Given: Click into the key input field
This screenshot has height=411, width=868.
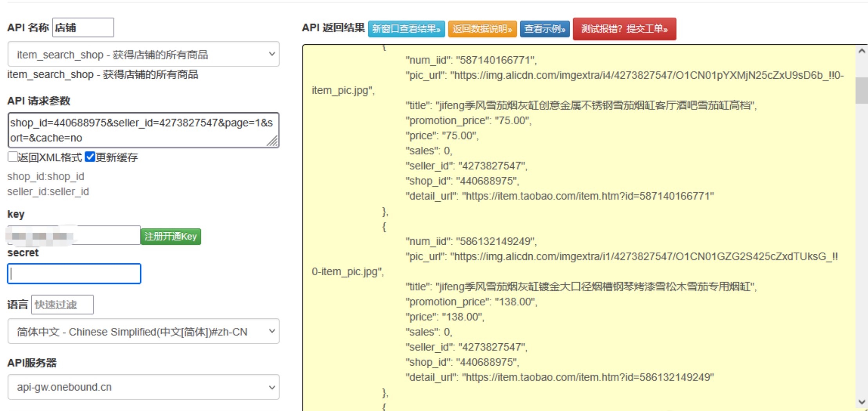Looking at the screenshot, I should point(74,235).
